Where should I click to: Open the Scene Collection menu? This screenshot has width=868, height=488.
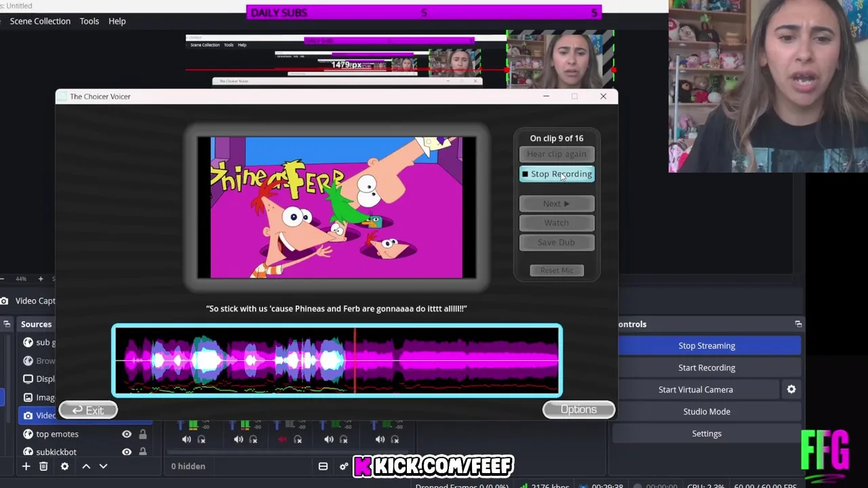click(x=40, y=21)
